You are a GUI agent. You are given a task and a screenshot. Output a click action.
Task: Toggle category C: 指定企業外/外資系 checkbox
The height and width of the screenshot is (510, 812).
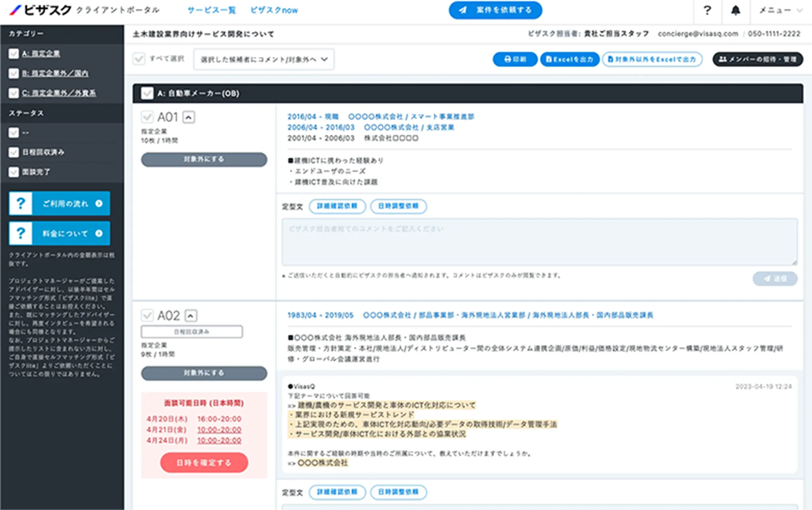[14, 93]
